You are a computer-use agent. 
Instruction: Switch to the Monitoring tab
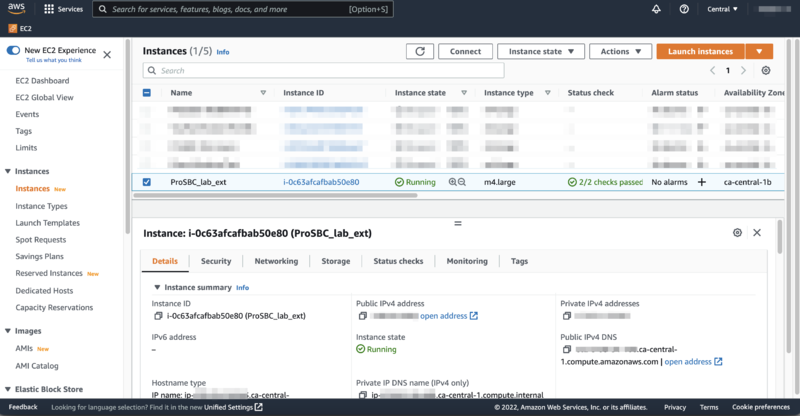(x=467, y=261)
